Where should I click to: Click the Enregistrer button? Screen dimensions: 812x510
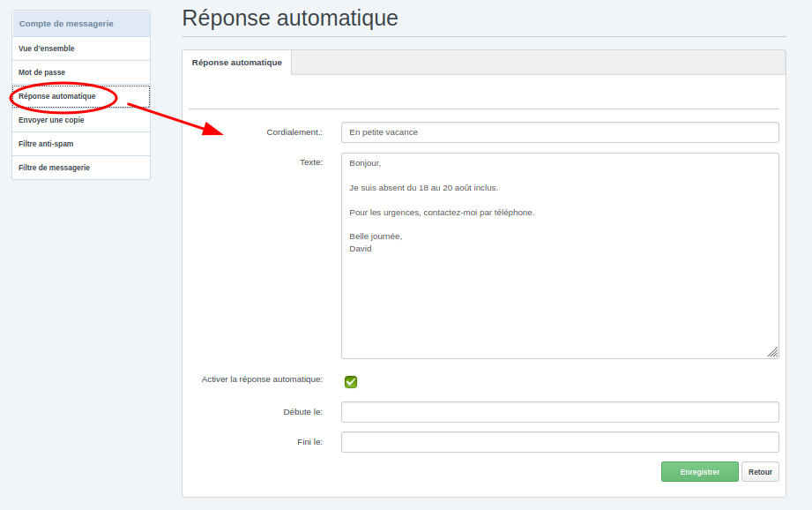point(699,472)
